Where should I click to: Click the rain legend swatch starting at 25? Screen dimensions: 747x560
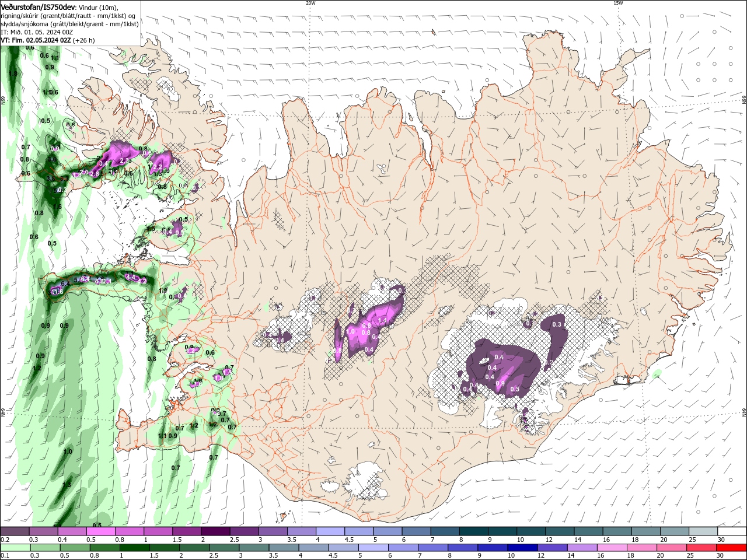tap(701, 548)
